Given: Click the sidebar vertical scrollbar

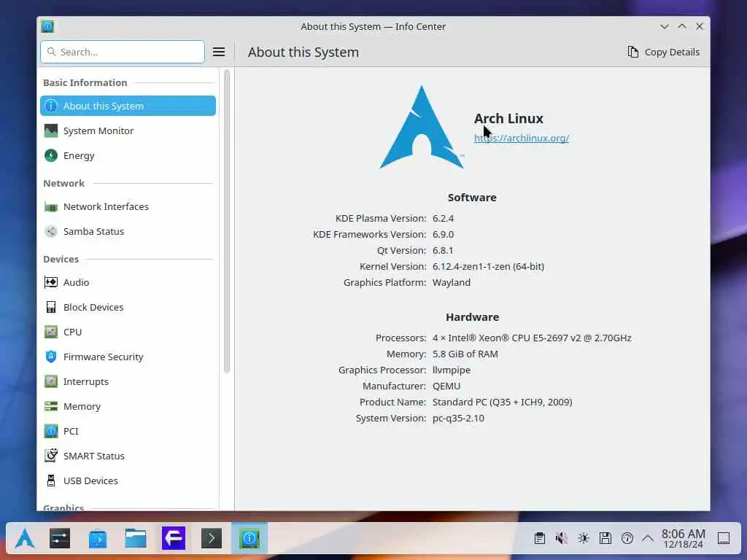Looking at the screenshot, I should click(227, 222).
